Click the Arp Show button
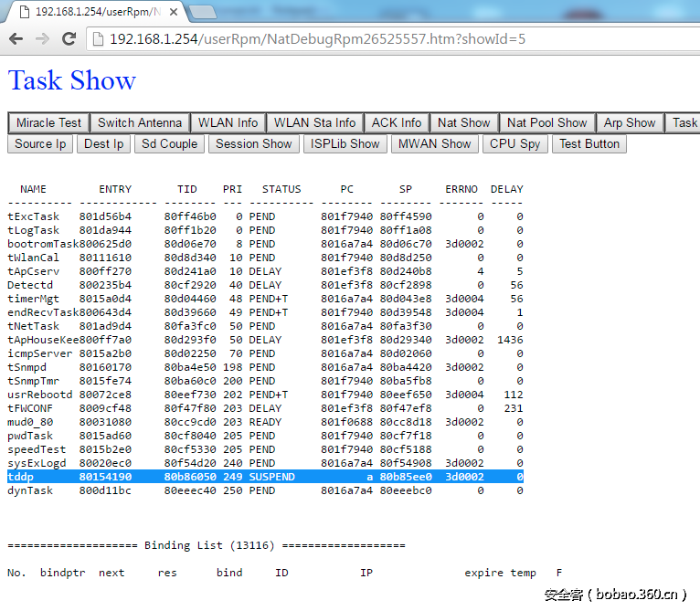The width and height of the screenshot is (700, 611). [x=630, y=122]
